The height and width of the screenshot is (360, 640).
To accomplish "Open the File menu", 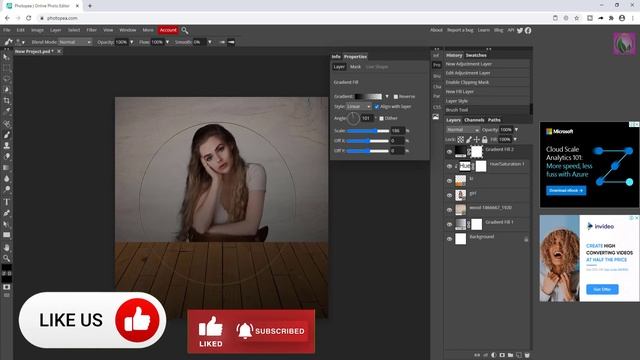I will pos(7,30).
